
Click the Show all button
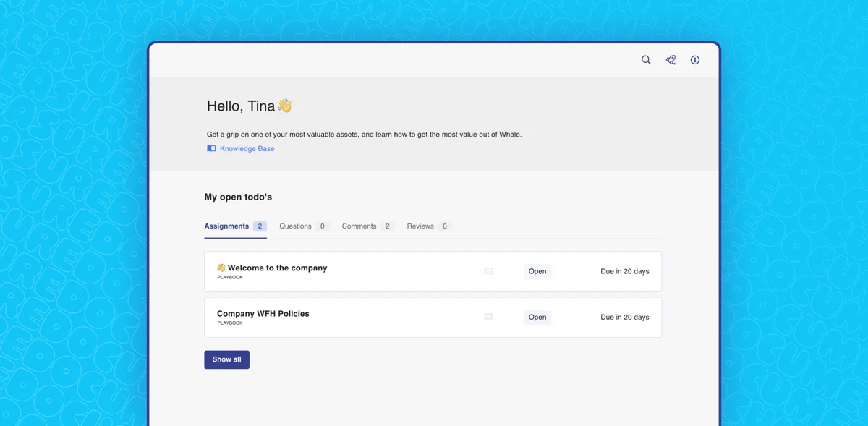point(226,359)
